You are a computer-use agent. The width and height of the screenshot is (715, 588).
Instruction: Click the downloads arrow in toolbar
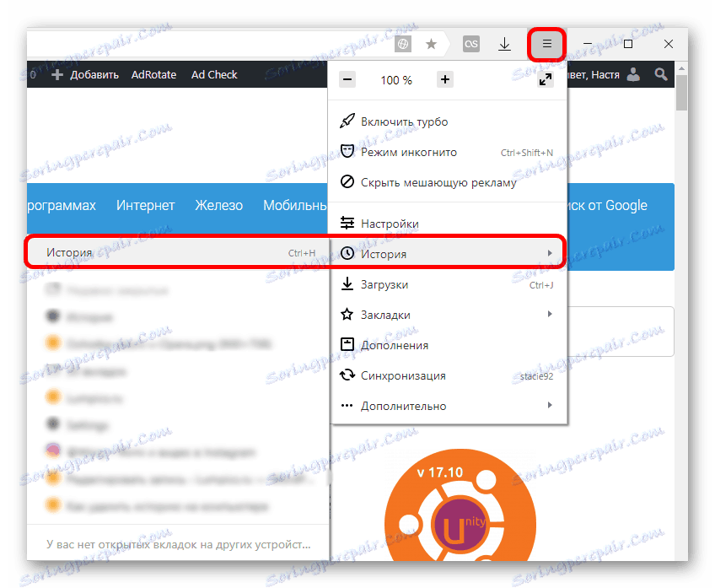click(x=504, y=44)
